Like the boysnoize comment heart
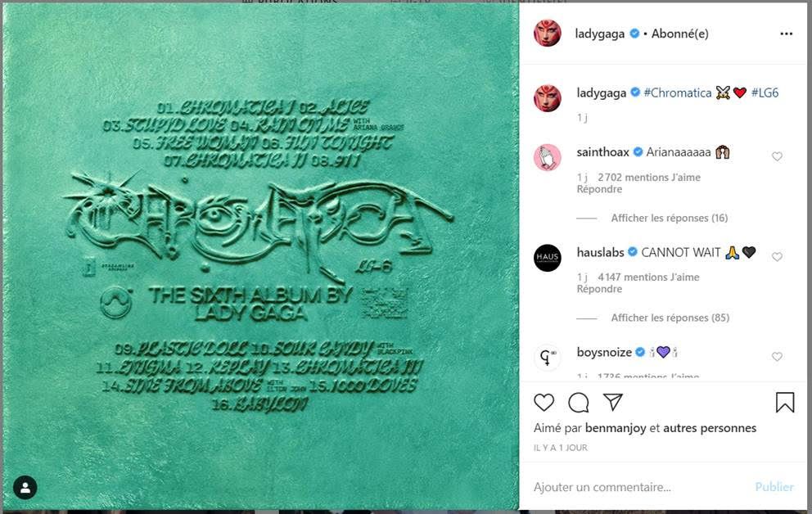 point(777,357)
